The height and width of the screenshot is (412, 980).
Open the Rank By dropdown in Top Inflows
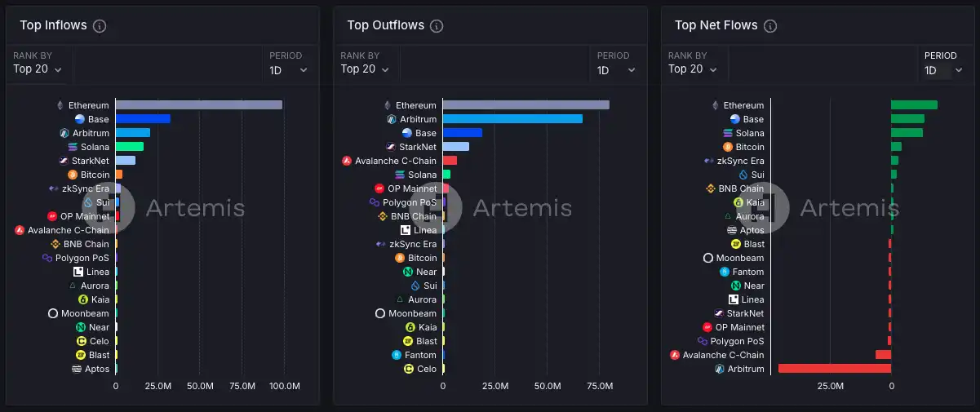(38, 69)
